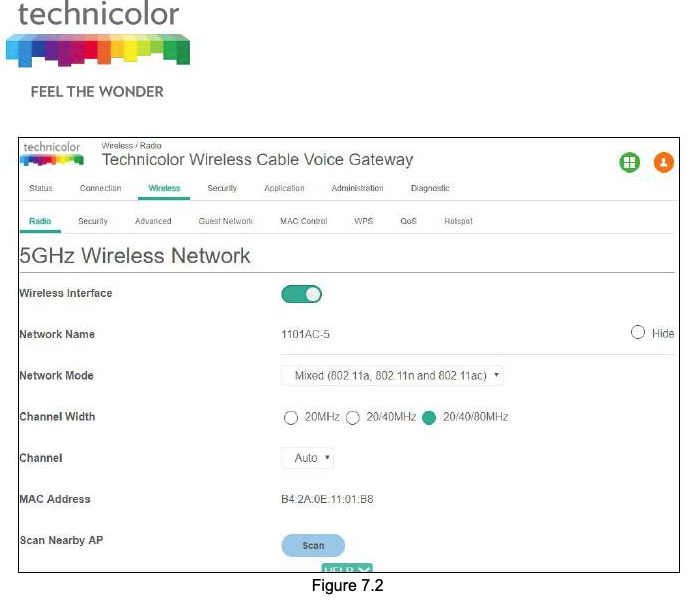
Task: Select the 20/40/80MHz channel width option
Action: click(x=429, y=417)
